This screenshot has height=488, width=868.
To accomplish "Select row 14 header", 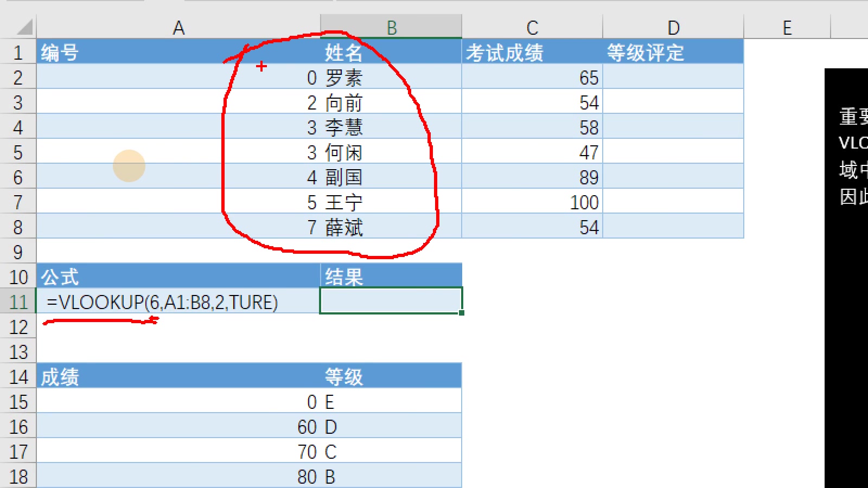I will (18, 376).
